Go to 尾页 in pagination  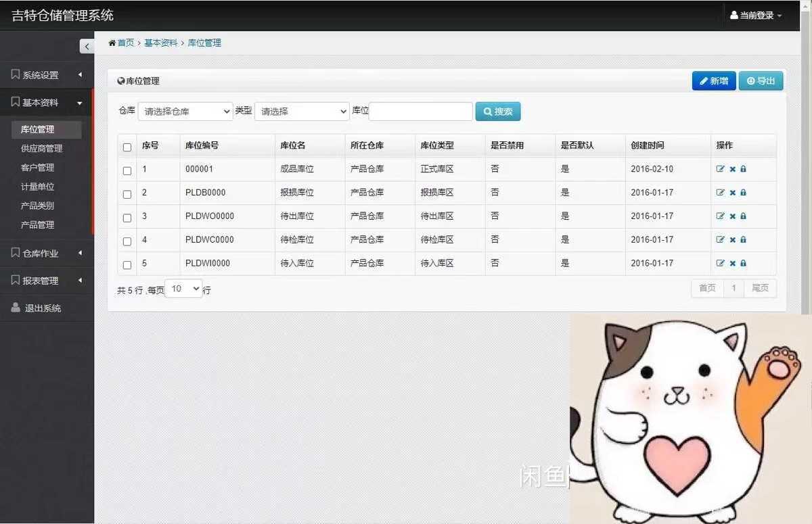[x=760, y=288]
